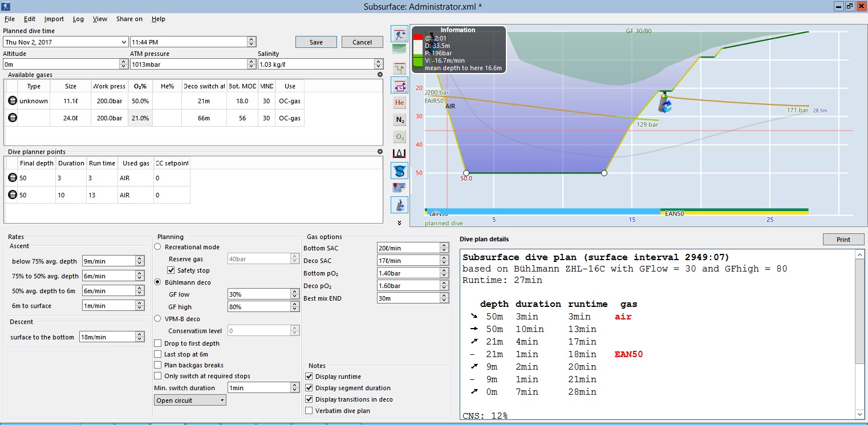Open the planned dive date dropdown

(124, 42)
